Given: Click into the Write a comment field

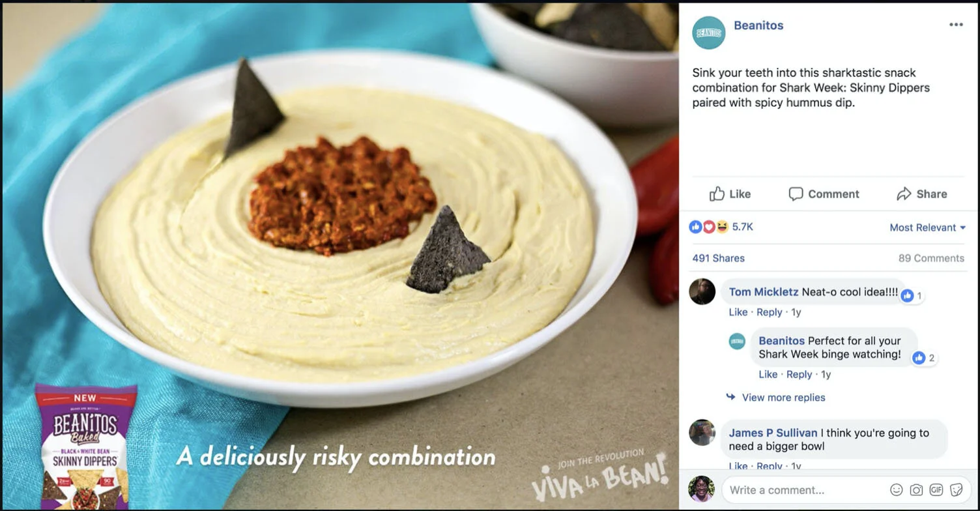Looking at the screenshot, I should tap(805, 489).
